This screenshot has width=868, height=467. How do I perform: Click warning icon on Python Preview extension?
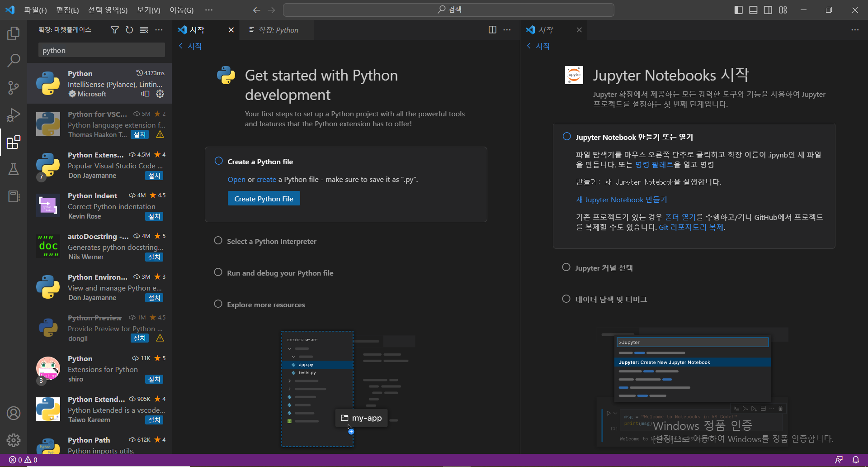(160, 338)
